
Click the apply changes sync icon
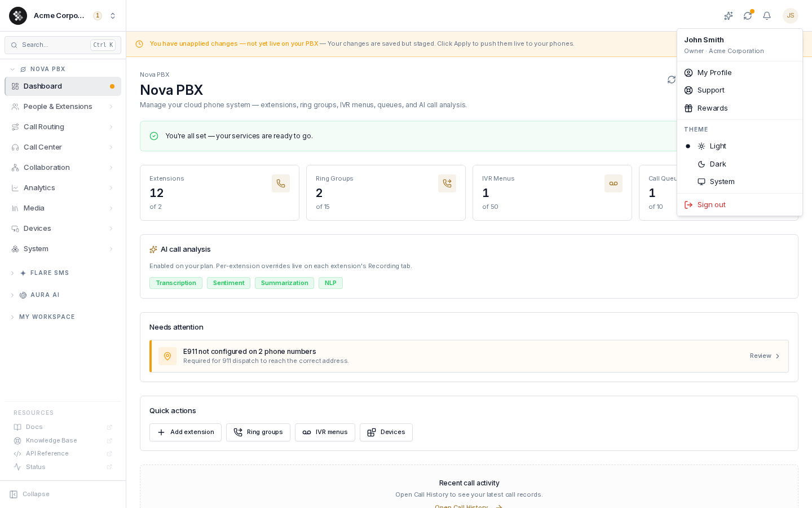tap(748, 16)
